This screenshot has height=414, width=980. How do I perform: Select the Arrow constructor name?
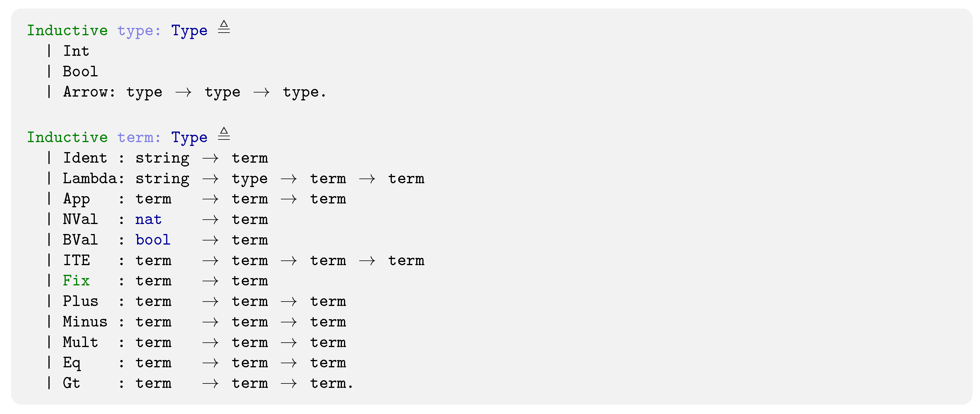[x=85, y=92]
